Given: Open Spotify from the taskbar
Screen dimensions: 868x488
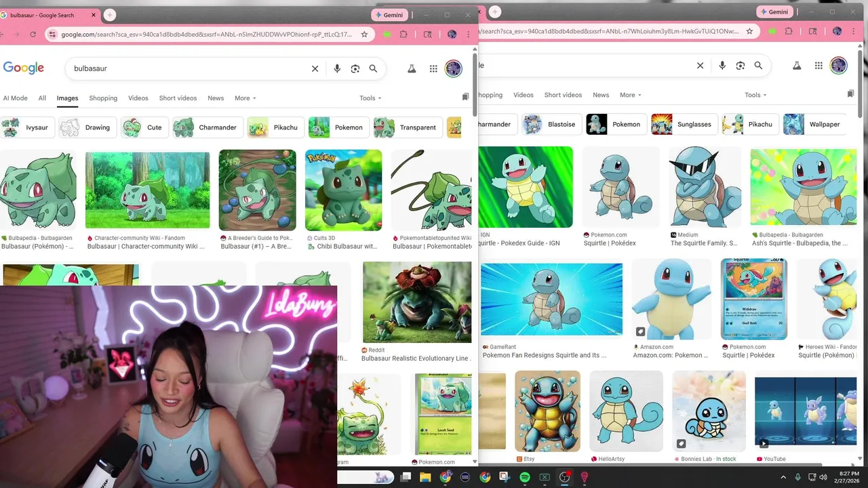Looking at the screenshot, I should pyautogui.click(x=525, y=477).
